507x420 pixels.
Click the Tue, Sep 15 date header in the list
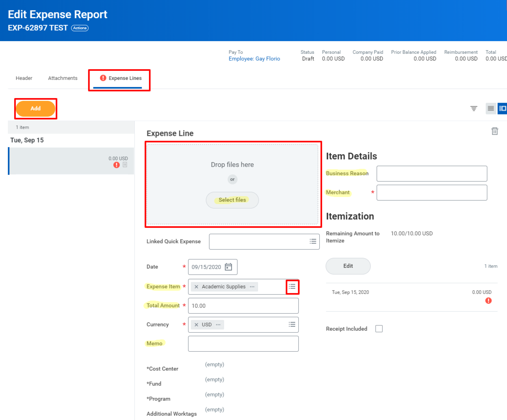point(27,140)
